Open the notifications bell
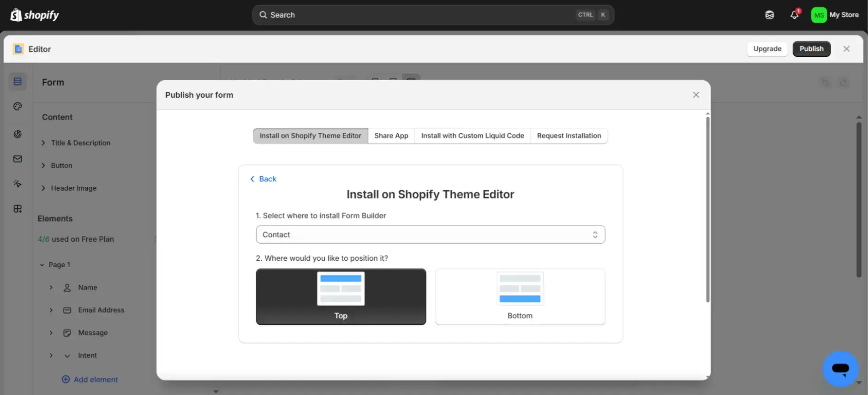Image resolution: width=868 pixels, height=395 pixels. coord(794,15)
